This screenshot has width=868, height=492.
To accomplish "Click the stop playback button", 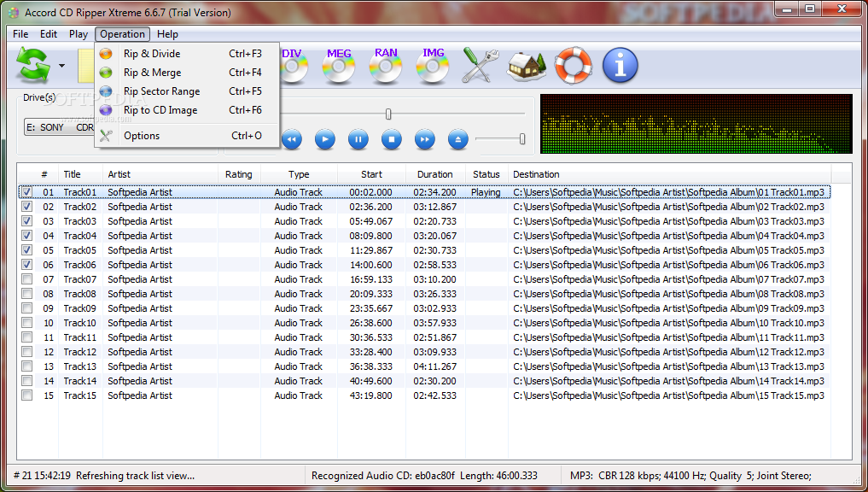I will [392, 139].
